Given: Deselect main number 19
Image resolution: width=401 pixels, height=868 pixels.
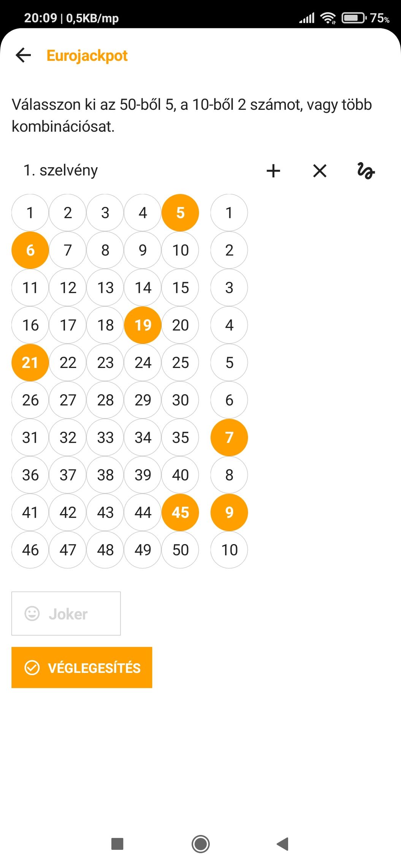Looking at the screenshot, I should 143,325.
